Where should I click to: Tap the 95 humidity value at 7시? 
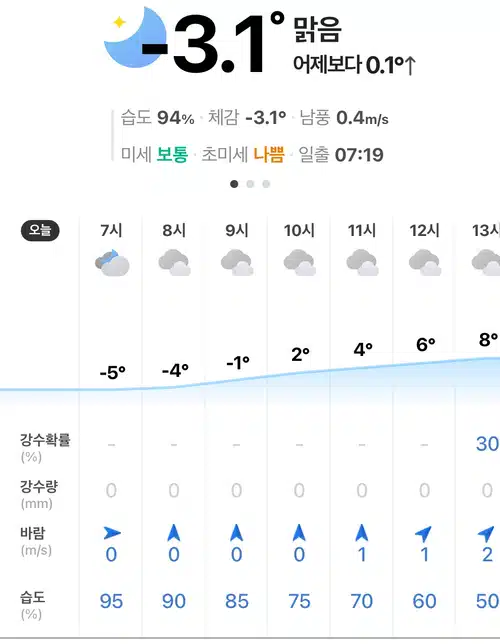point(111,601)
